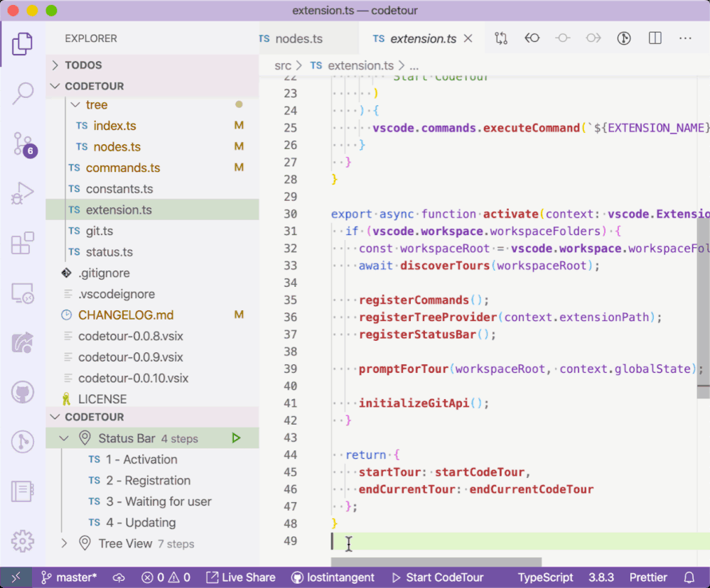This screenshot has height=588, width=710.
Task: Click Live Share in the status bar
Action: (x=241, y=577)
